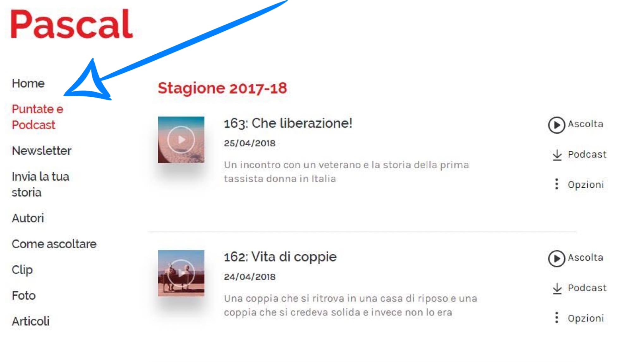
Task: Open the Articoli section
Action: click(31, 321)
